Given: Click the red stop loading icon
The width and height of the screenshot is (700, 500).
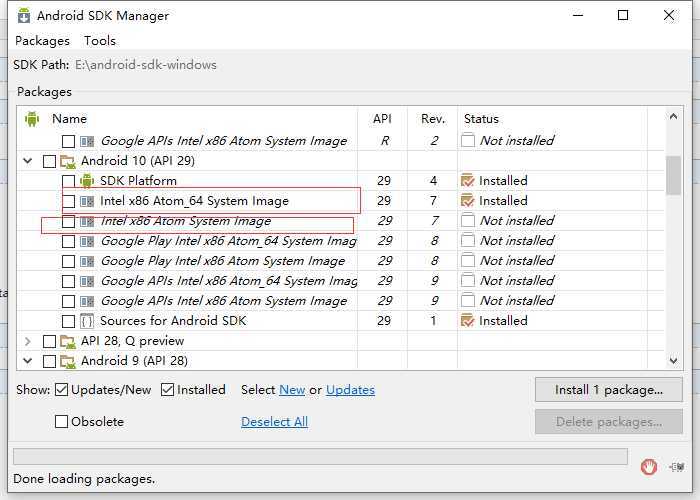Looking at the screenshot, I should coord(649,465).
